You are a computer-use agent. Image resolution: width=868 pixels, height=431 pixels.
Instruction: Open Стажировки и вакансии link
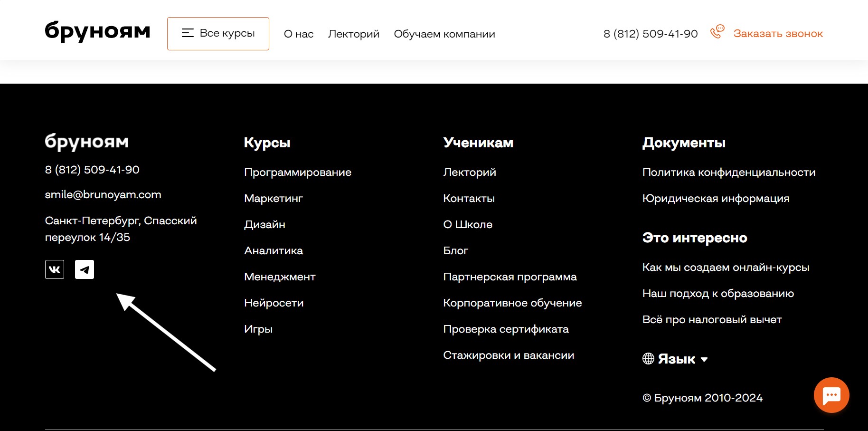pos(509,355)
